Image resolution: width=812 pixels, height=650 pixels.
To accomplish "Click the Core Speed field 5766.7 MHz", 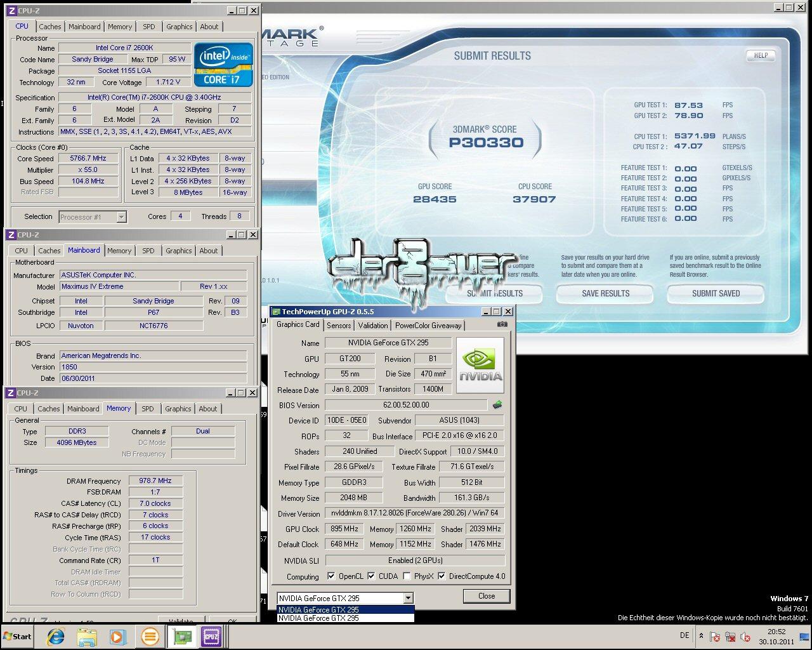I will click(x=88, y=159).
